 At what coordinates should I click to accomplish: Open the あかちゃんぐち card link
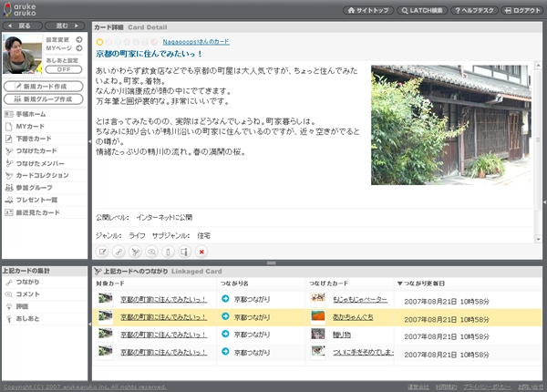(x=353, y=317)
